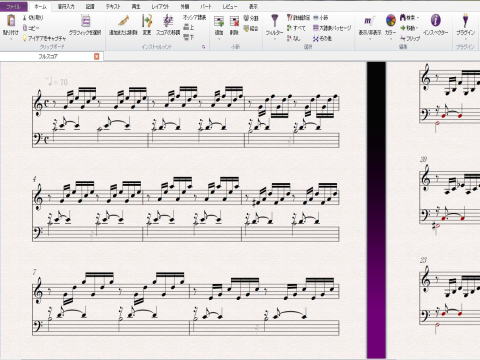Open the 移動 (Go to) dropdown
The height and width of the screenshot is (360, 480).
(x=409, y=28)
